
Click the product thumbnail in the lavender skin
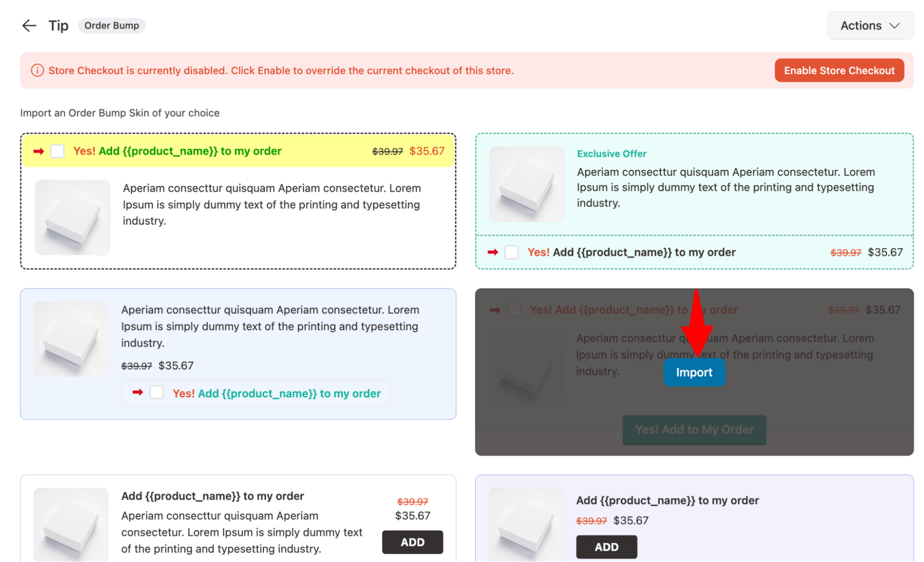(x=526, y=525)
